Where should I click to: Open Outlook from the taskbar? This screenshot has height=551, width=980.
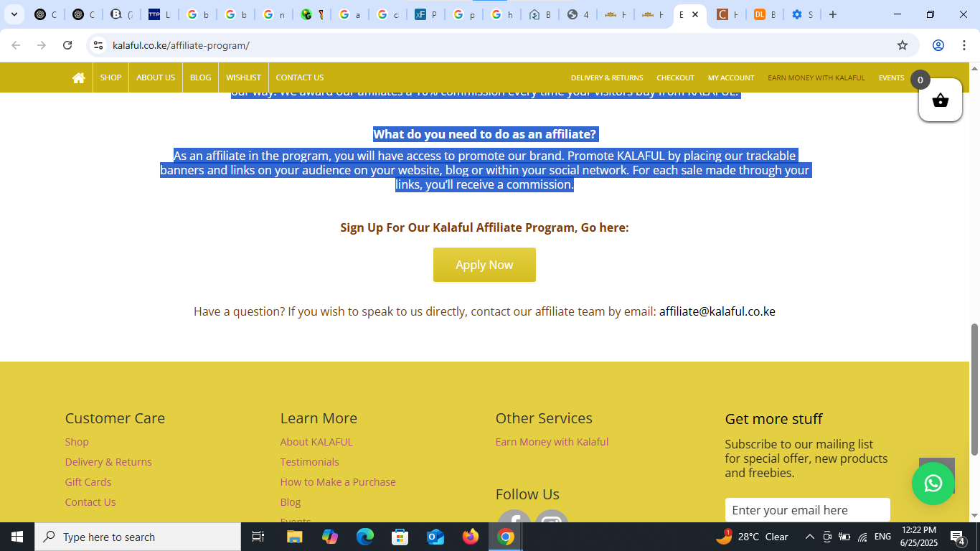coord(435,537)
